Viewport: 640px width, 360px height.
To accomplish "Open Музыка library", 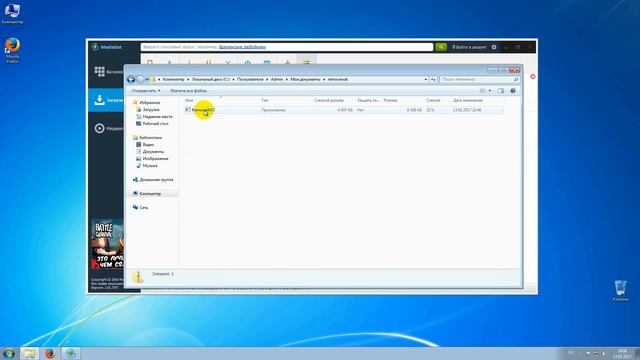I will (x=147, y=165).
